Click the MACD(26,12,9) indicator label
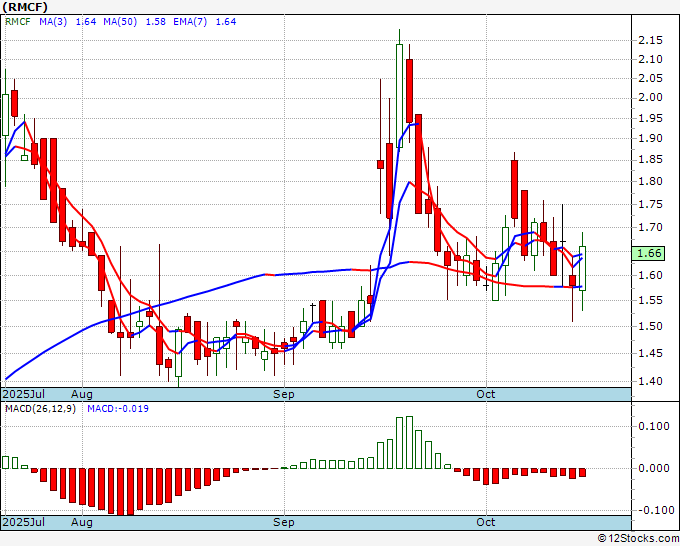680x546 pixels. coord(41,409)
